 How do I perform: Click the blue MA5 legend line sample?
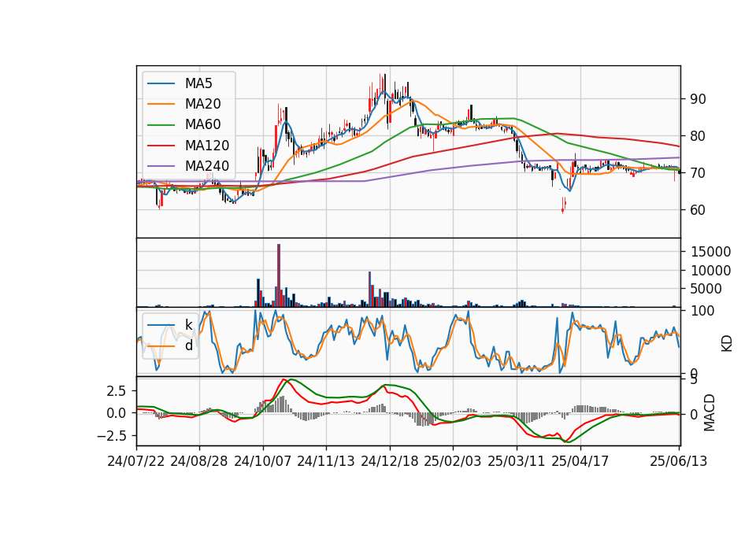pyautogui.click(x=161, y=83)
